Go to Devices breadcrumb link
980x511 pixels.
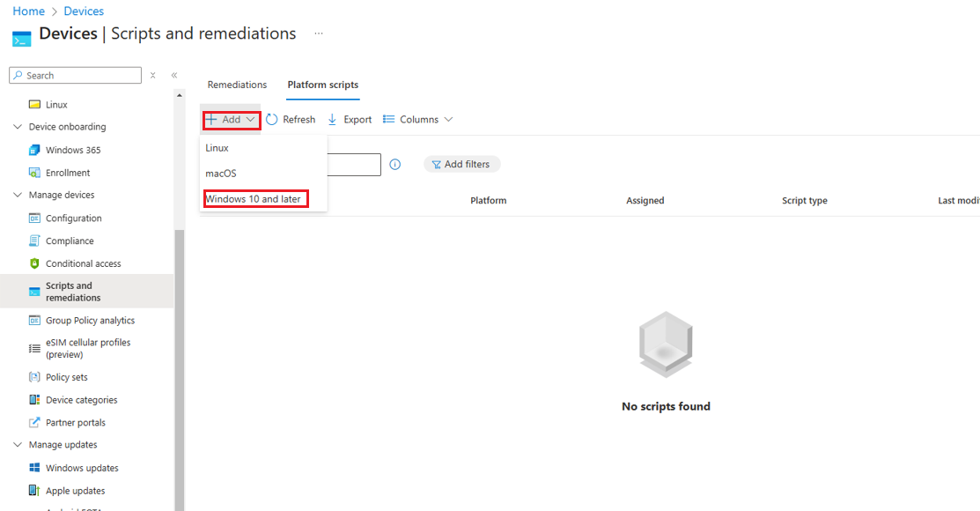coord(84,11)
